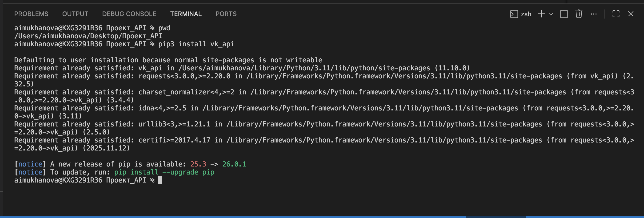This screenshot has width=644, height=218.
Task: Maximize the panel size
Action: [616, 14]
